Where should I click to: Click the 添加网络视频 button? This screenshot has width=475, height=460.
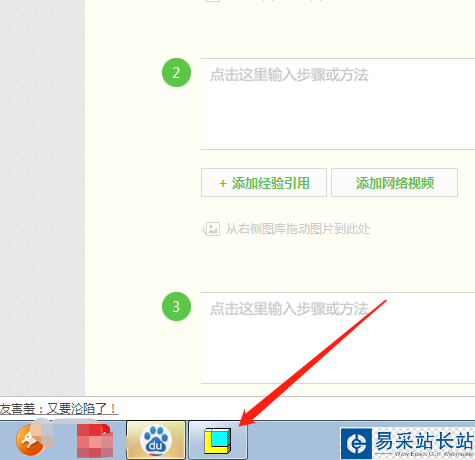(394, 183)
